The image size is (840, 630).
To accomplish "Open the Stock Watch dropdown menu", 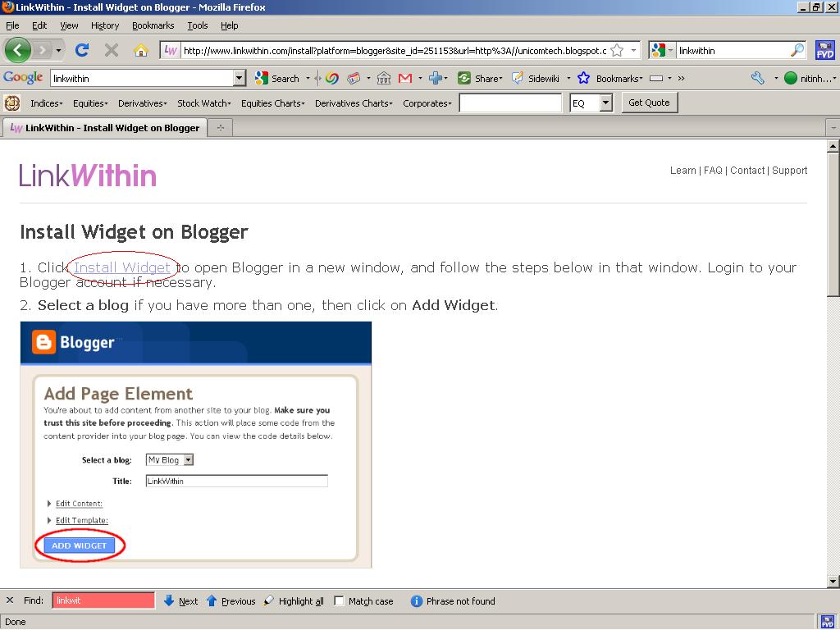I will [204, 103].
